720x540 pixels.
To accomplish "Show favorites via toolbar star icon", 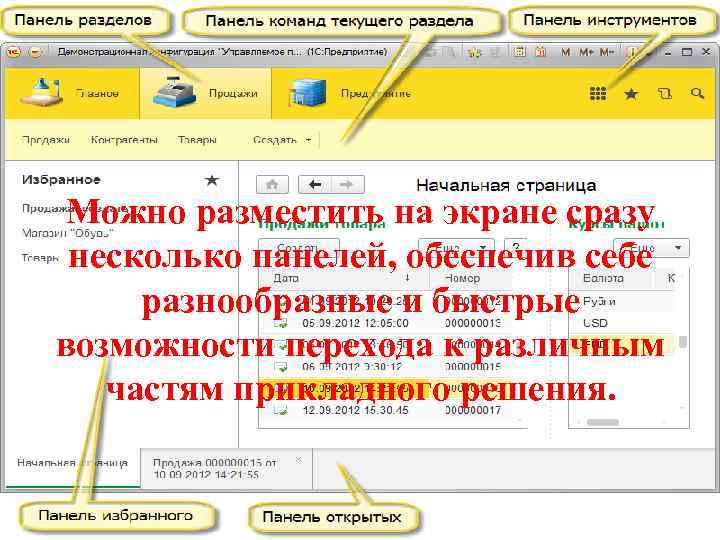I will point(631,94).
